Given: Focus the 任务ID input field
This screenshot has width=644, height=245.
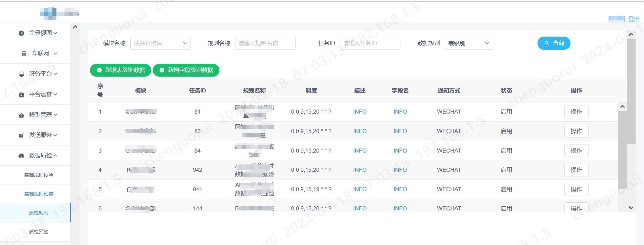Looking at the screenshot, I should tap(370, 43).
